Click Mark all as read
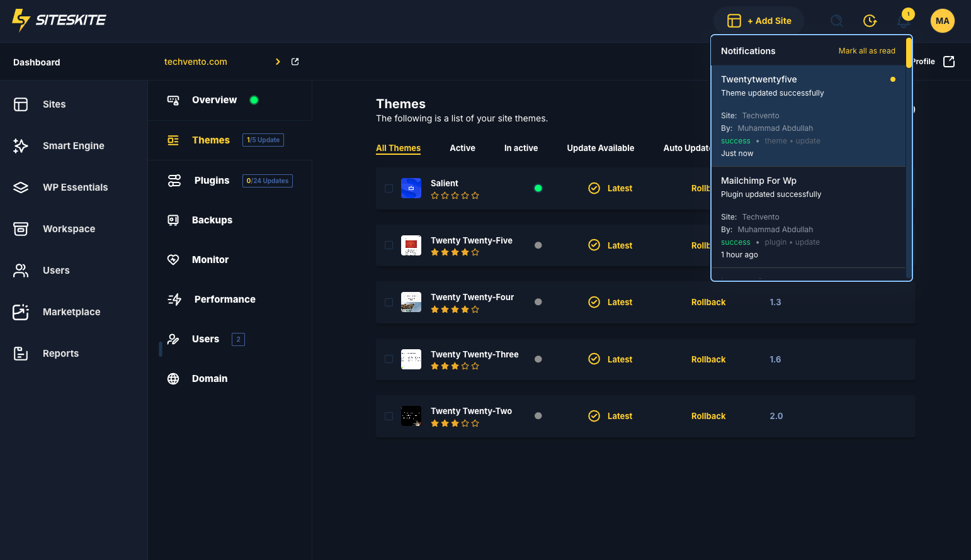The width and height of the screenshot is (971, 560). coord(866,51)
